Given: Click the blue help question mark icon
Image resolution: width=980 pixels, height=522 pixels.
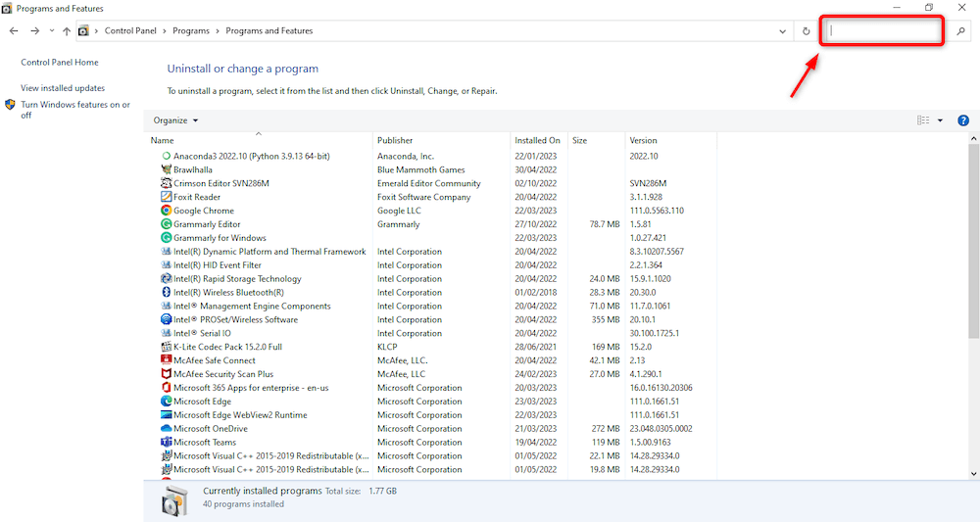Looking at the screenshot, I should (x=963, y=120).
